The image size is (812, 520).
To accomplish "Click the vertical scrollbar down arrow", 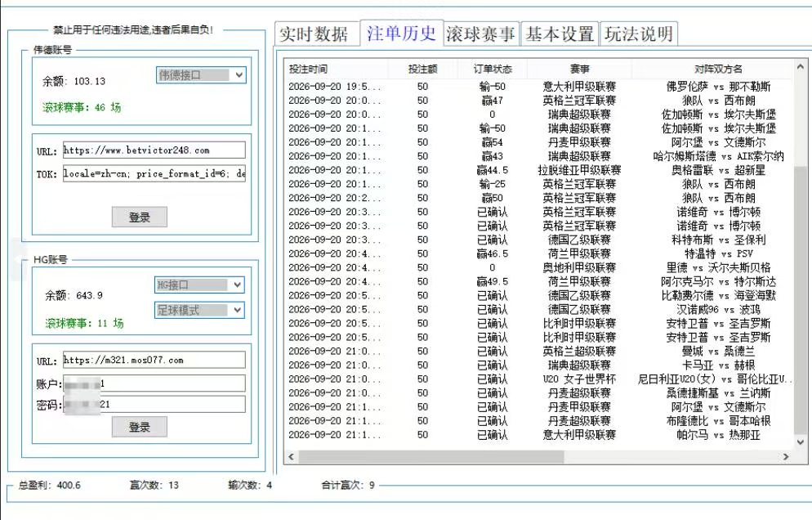I will pos(800,442).
